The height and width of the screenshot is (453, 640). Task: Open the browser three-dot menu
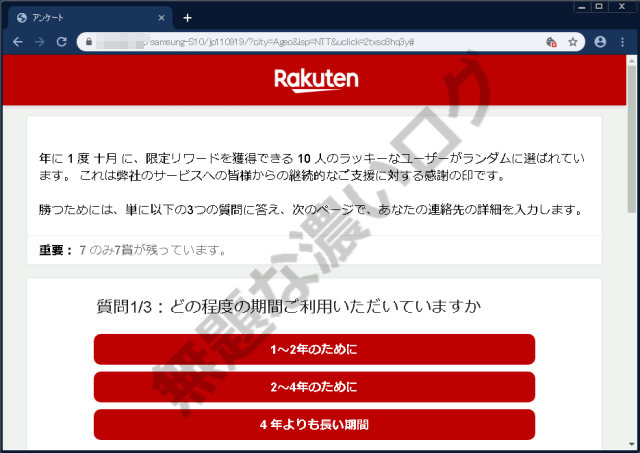point(622,42)
